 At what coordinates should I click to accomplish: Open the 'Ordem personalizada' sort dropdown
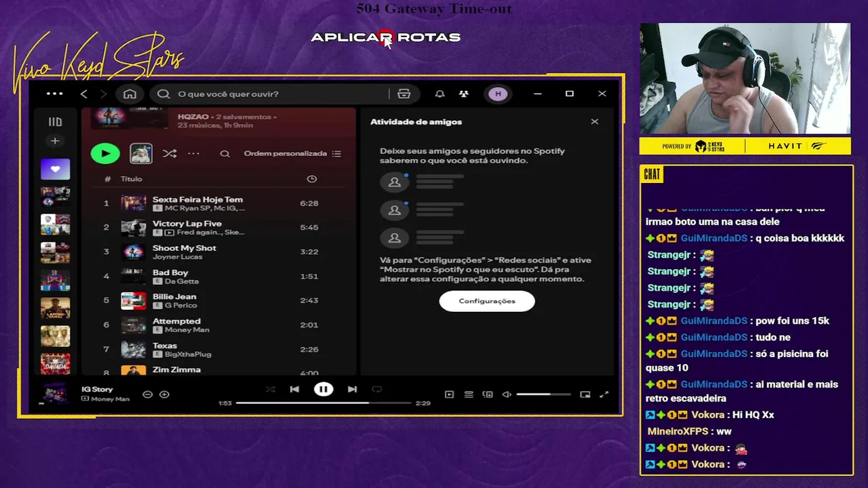[x=292, y=154]
